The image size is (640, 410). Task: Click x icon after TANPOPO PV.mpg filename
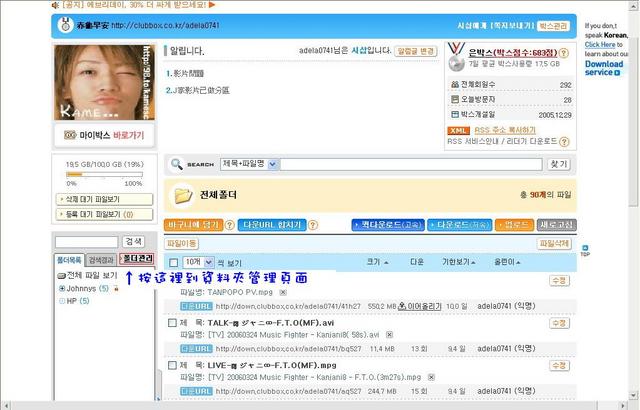283,293
